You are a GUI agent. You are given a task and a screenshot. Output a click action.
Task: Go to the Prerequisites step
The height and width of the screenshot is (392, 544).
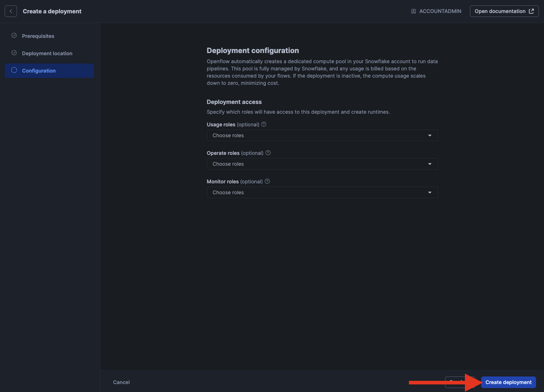(x=38, y=36)
